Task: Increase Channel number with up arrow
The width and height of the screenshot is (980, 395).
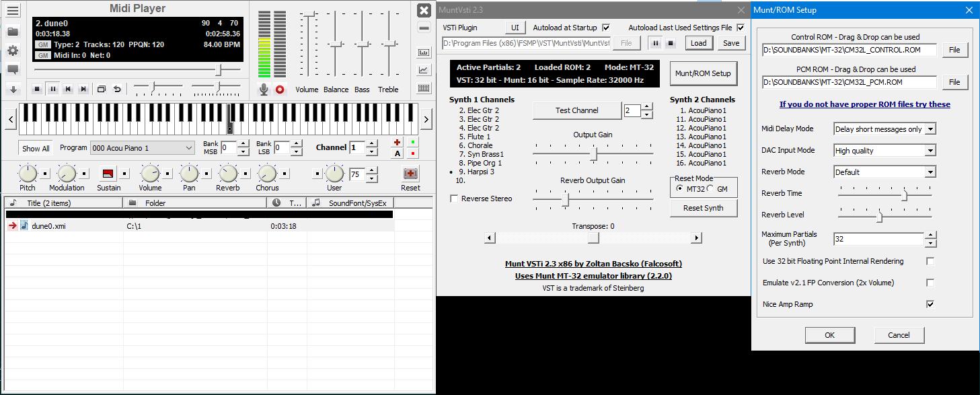Action: click(372, 144)
